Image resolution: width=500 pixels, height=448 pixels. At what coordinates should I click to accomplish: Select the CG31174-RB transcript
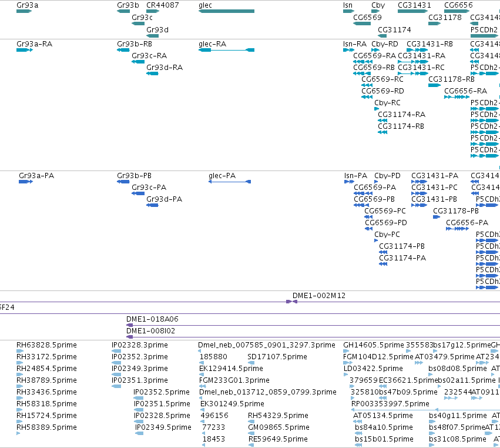coord(401,126)
